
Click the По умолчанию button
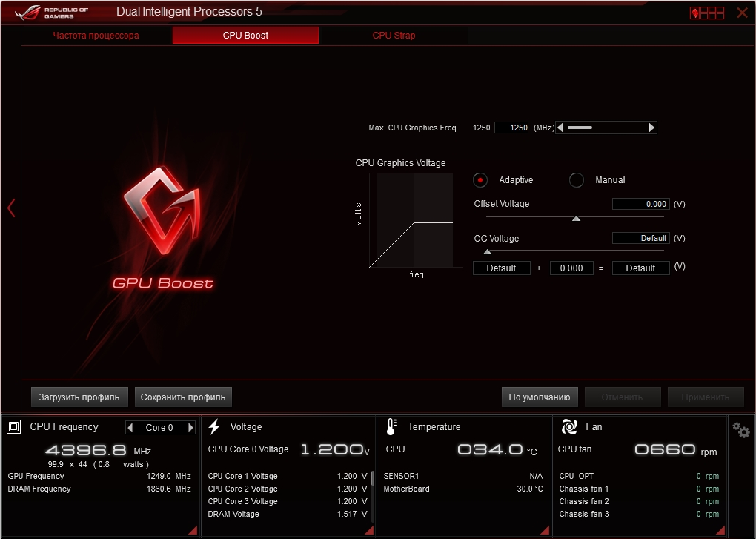pyautogui.click(x=540, y=397)
